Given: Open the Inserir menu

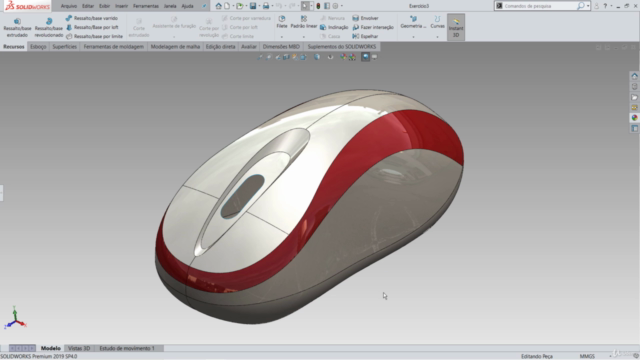Looking at the screenshot, I should [121, 6].
